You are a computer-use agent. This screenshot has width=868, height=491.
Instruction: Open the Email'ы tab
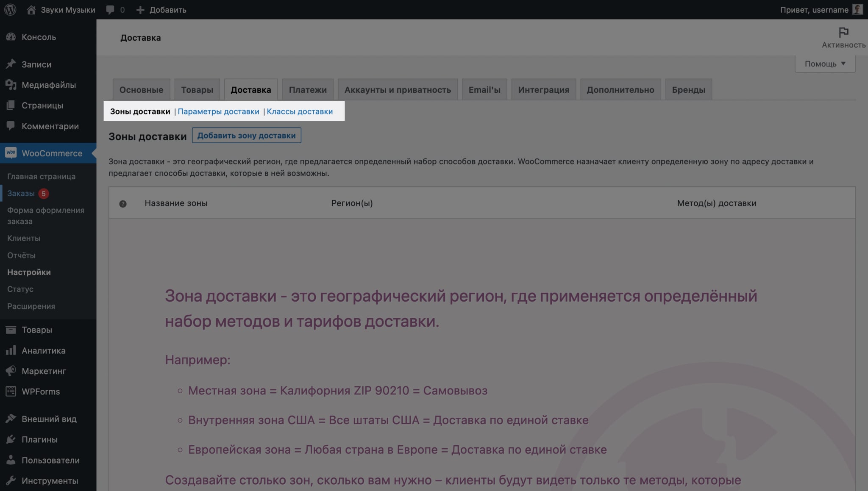pyautogui.click(x=484, y=89)
